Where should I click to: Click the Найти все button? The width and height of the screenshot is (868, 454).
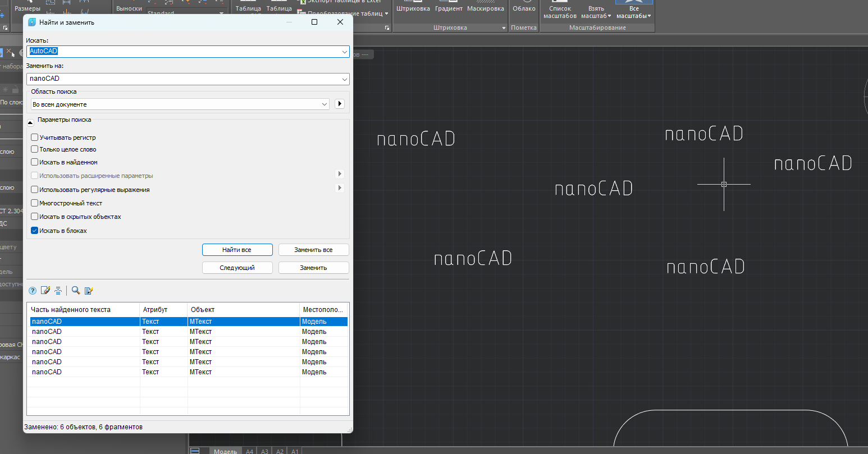237,250
